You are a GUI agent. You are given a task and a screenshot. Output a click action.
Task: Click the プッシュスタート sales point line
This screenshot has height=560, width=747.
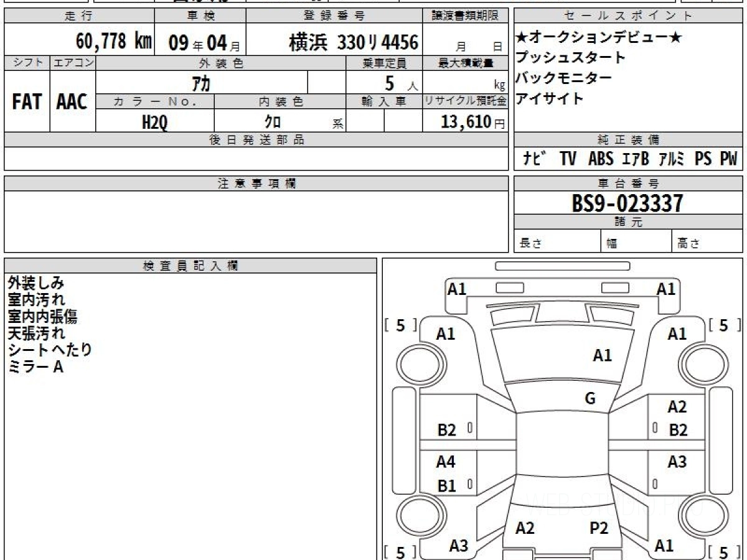click(x=571, y=58)
